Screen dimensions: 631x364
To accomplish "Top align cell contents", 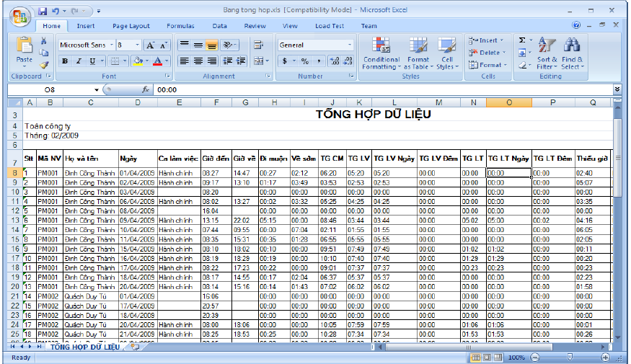I will [185, 45].
